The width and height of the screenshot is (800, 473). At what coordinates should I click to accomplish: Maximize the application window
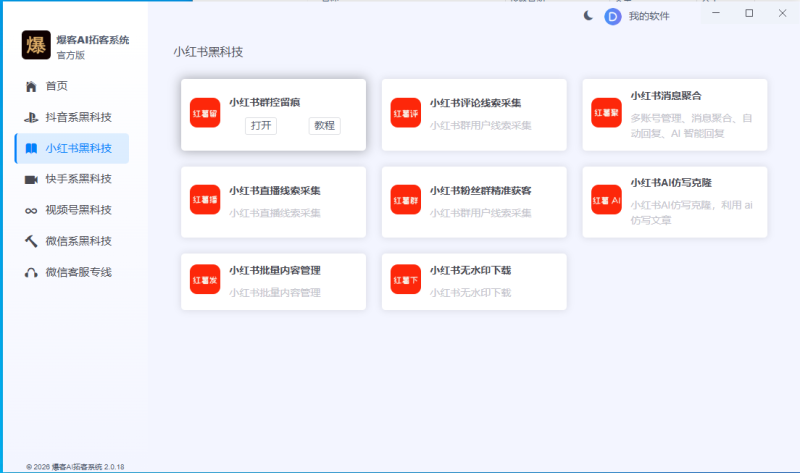tap(749, 13)
